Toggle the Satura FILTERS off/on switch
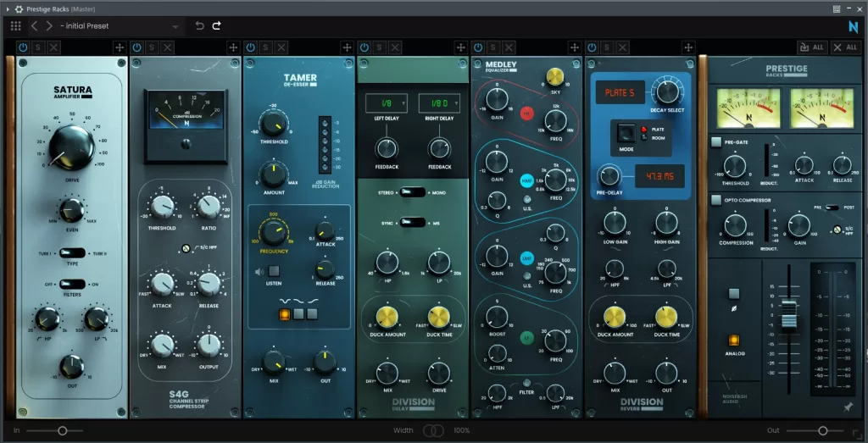The height and width of the screenshot is (443, 868). coord(73,285)
